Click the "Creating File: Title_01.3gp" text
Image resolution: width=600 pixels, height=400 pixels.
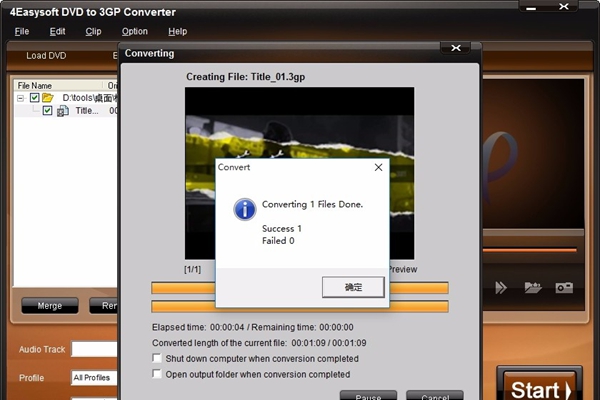246,77
